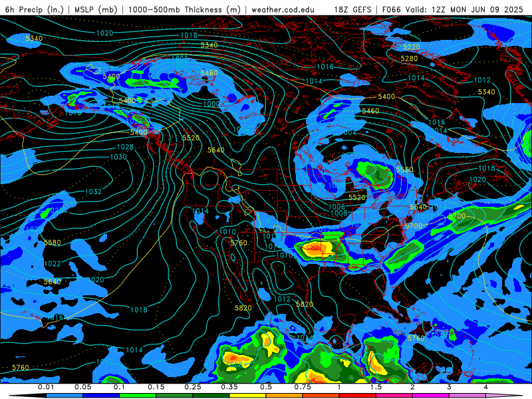Pick the bright green 0.1–0.15 legend swatch
Viewport: 532px width, 399px height.
click(x=138, y=396)
